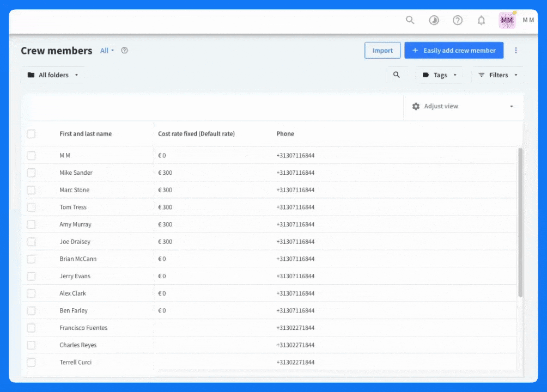The image size is (547, 392).
Task: Check the box for M M row
Action: 31,155
